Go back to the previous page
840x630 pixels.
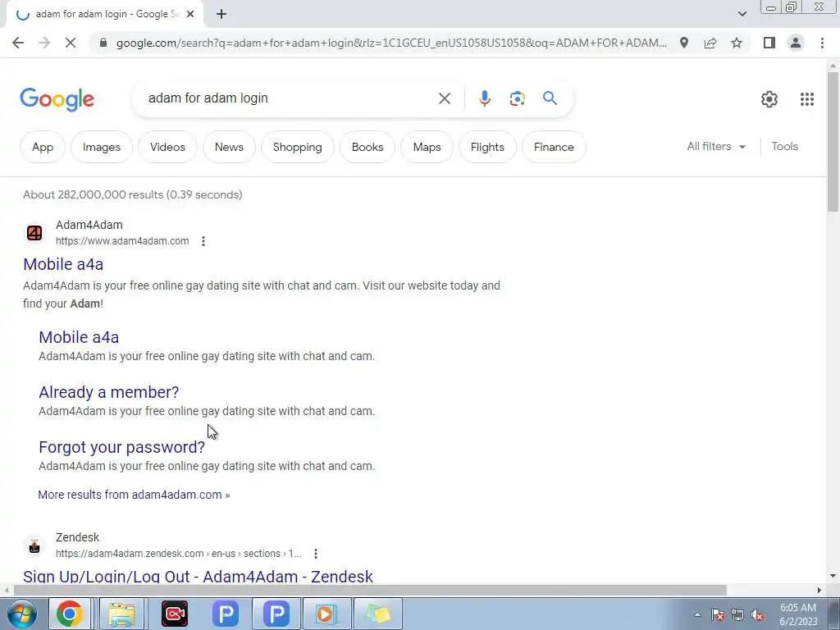pyautogui.click(x=18, y=43)
